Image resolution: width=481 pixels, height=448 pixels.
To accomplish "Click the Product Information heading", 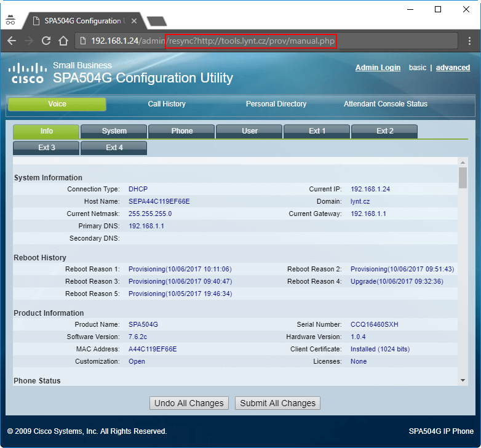I will click(x=49, y=313).
